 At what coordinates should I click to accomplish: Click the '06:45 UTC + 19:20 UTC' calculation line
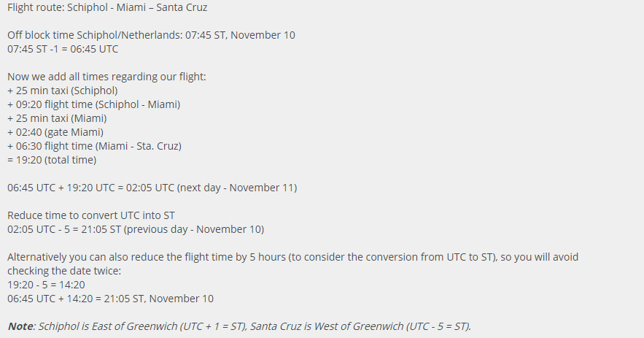152,188
